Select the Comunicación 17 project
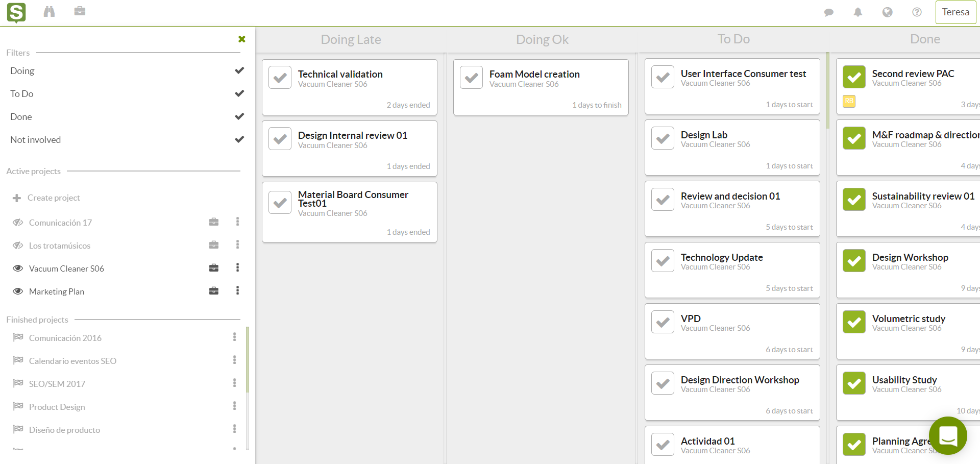Viewport: 980px width, 464px height. tap(60, 223)
